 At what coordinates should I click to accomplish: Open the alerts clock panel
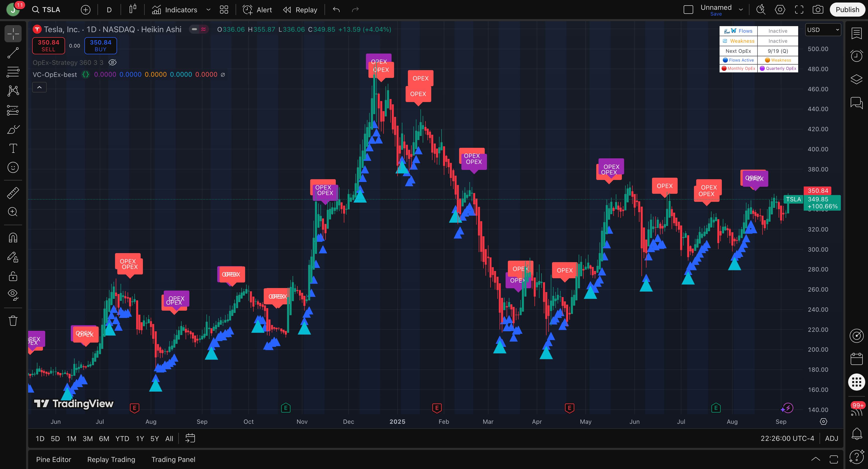point(856,56)
